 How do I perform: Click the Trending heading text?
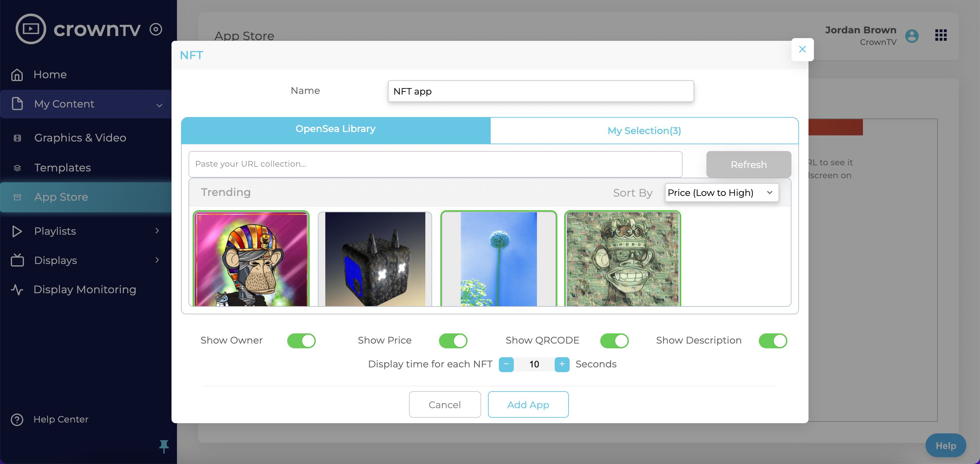(x=226, y=193)
